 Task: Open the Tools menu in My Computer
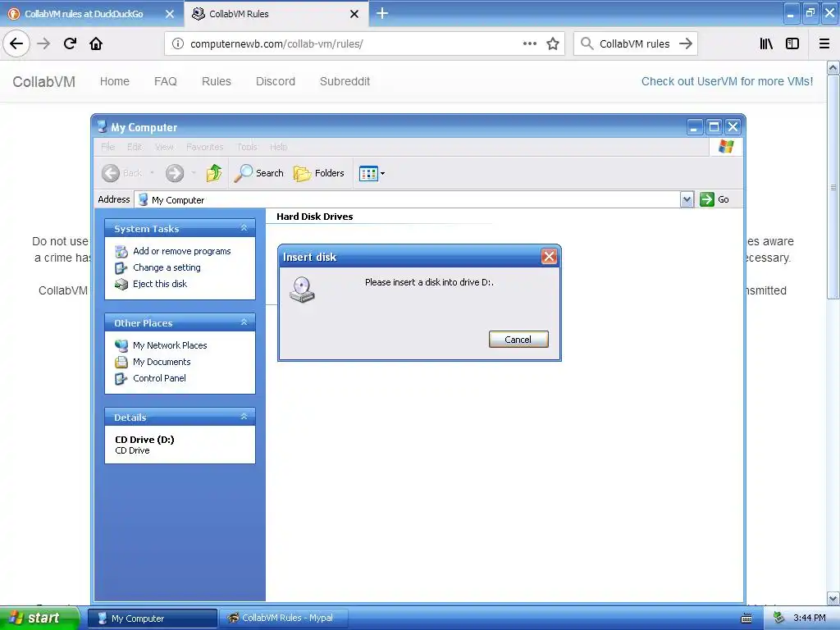pos(247,147)
